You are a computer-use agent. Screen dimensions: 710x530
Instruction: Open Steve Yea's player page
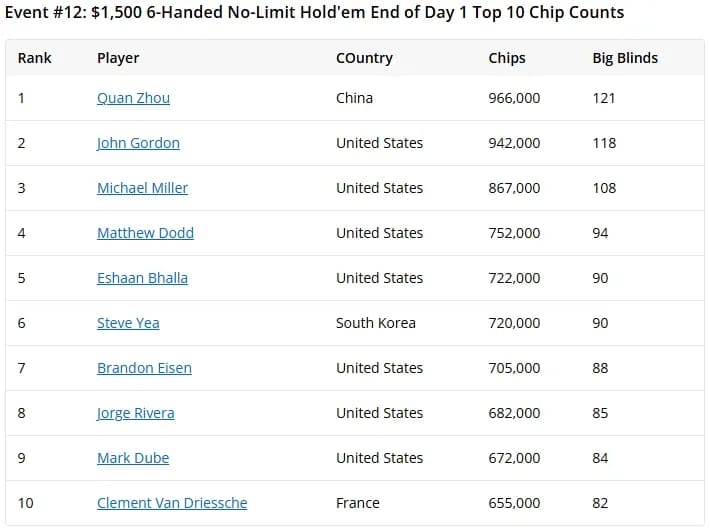point(128,323)
